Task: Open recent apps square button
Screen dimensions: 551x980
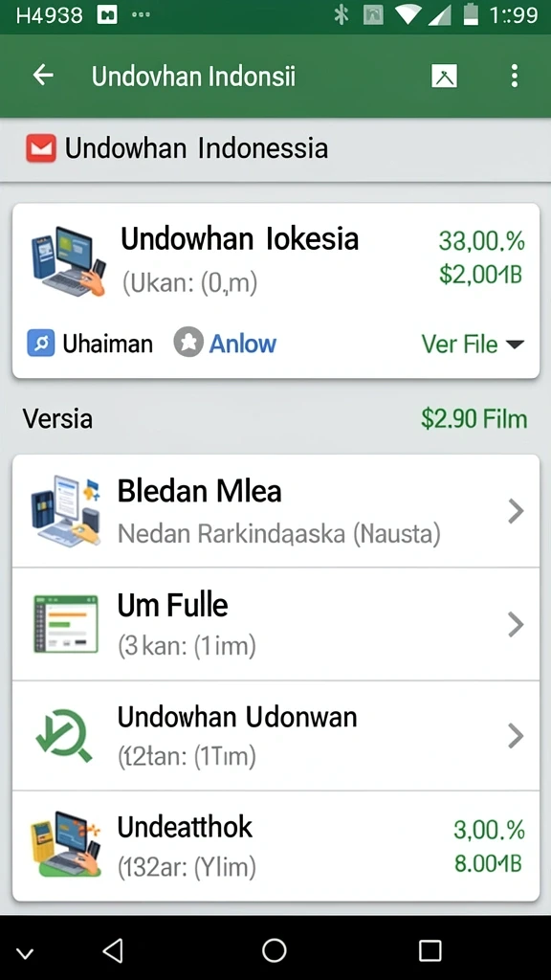Action: point(430,950)
